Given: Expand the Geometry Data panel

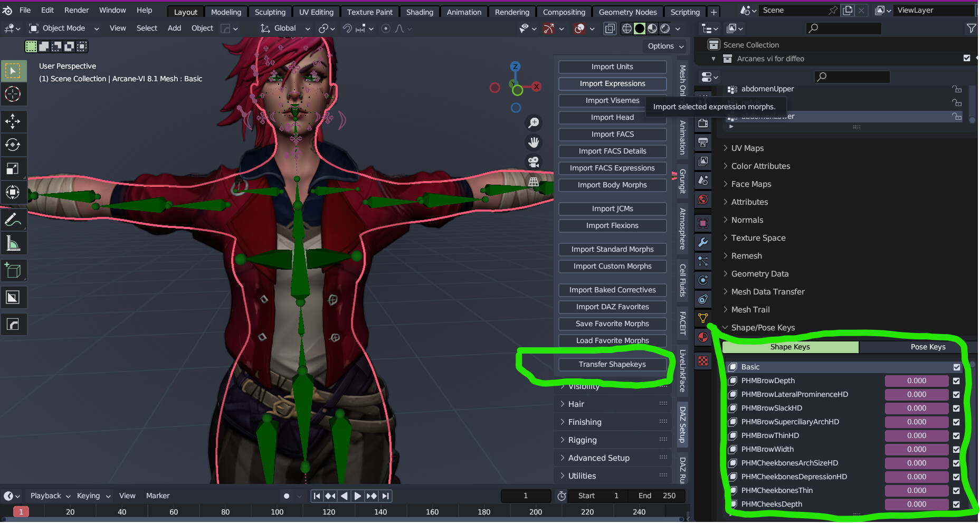Looking at the screenshot, I should tap(760, 274).
